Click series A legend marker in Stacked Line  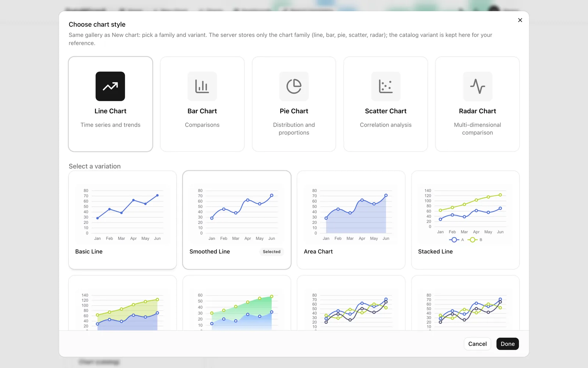(454, 240)
